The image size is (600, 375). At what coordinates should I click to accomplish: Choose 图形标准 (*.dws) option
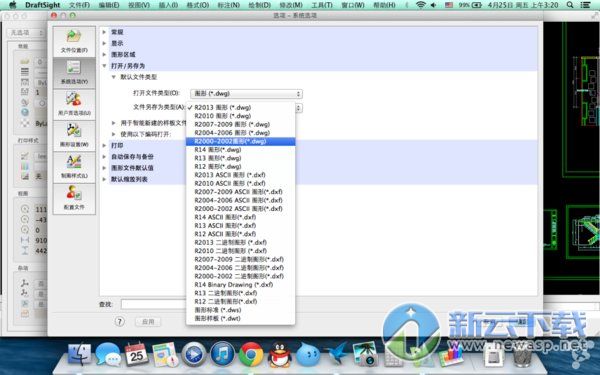240,310
